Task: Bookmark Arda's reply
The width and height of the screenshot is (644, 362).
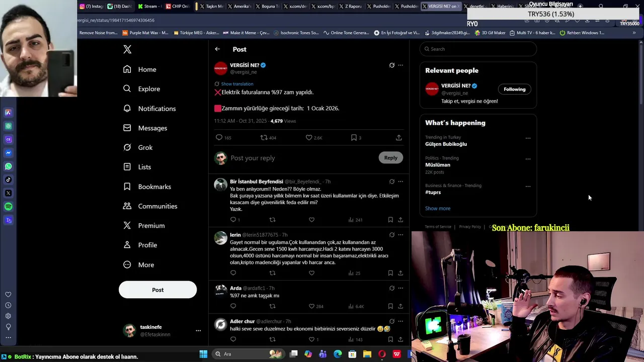Action: pyautogui.click(x=390, y=306)
